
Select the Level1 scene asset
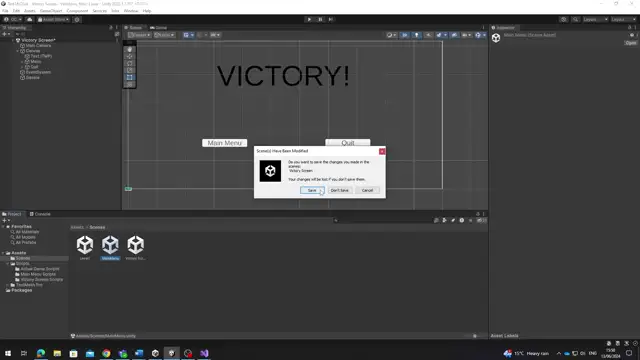(x=85, y=248)
